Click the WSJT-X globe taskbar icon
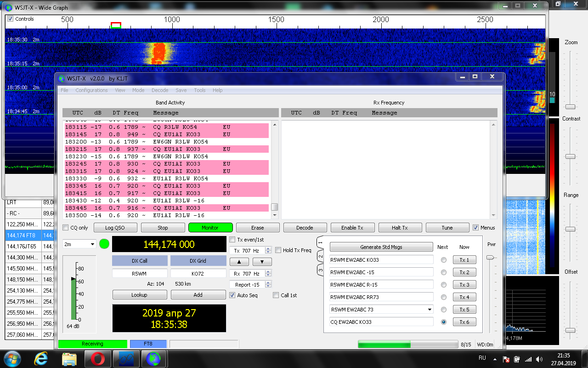This screenshot has width=588, height=368. click(153, 358)
